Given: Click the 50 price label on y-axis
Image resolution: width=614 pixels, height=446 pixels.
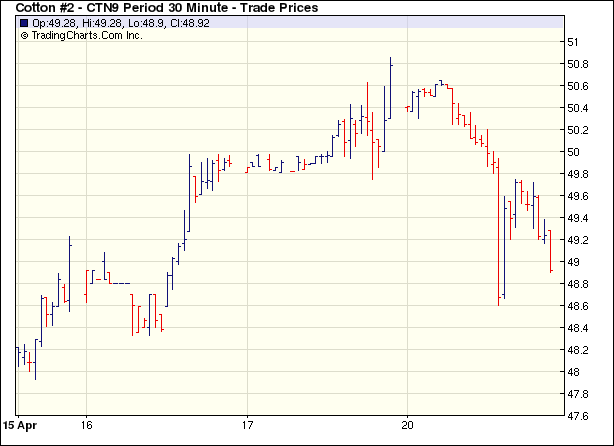Looking at the screenshot, I should (574, 152).
